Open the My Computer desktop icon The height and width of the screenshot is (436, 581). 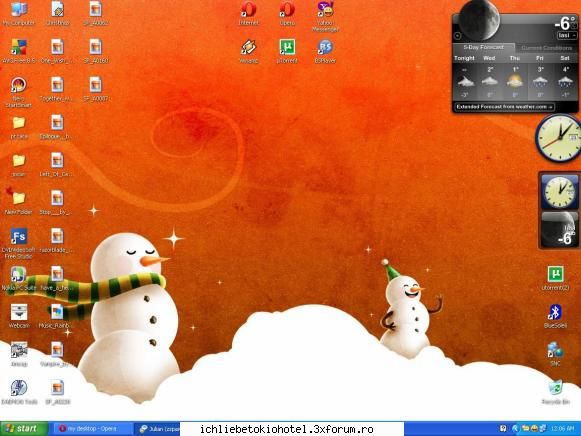click(19, 14)
